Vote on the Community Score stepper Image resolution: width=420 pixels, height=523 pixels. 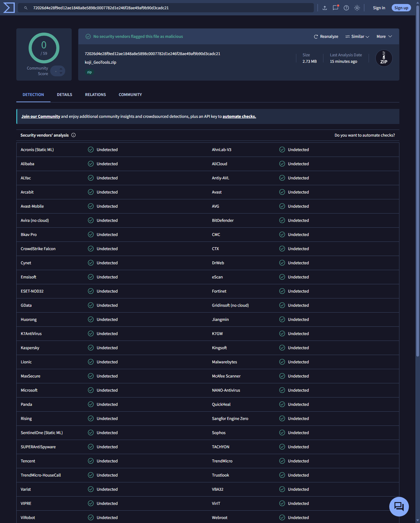coord(58,71)
